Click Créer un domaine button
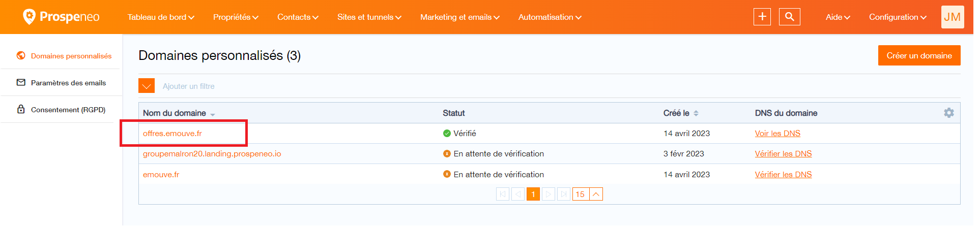 919,55
